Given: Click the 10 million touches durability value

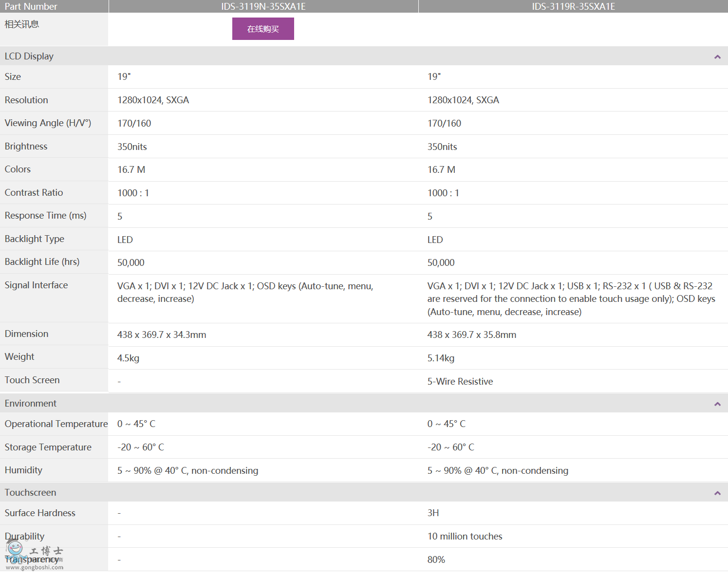Looking at the screenshot, I should pos(465,537).
